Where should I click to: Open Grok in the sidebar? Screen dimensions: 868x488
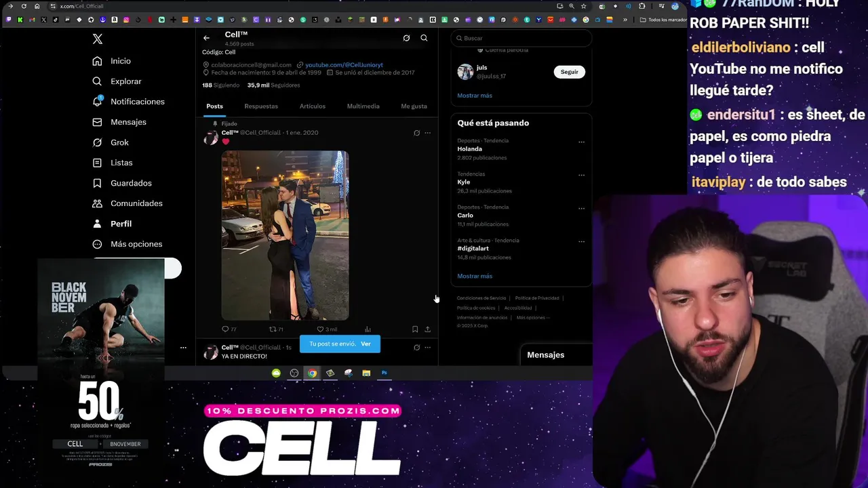[111, 142]
